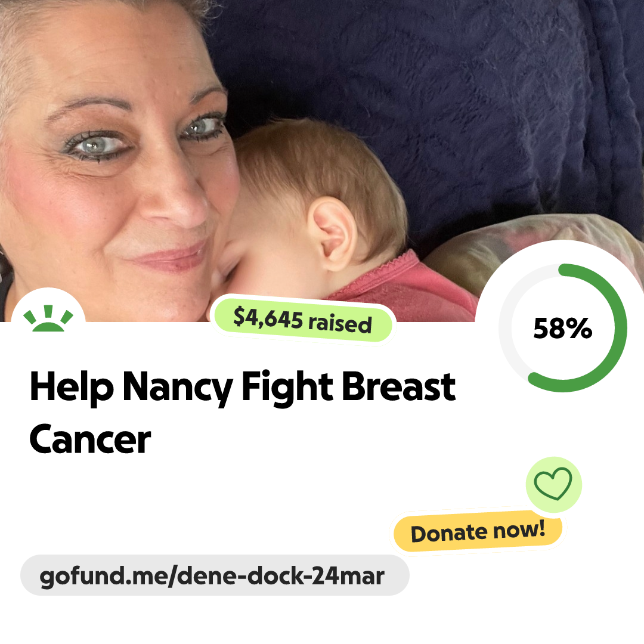Viewport: 644px width, 644px height.
Task: Tap the green heart icon
Action: point(553,484)
